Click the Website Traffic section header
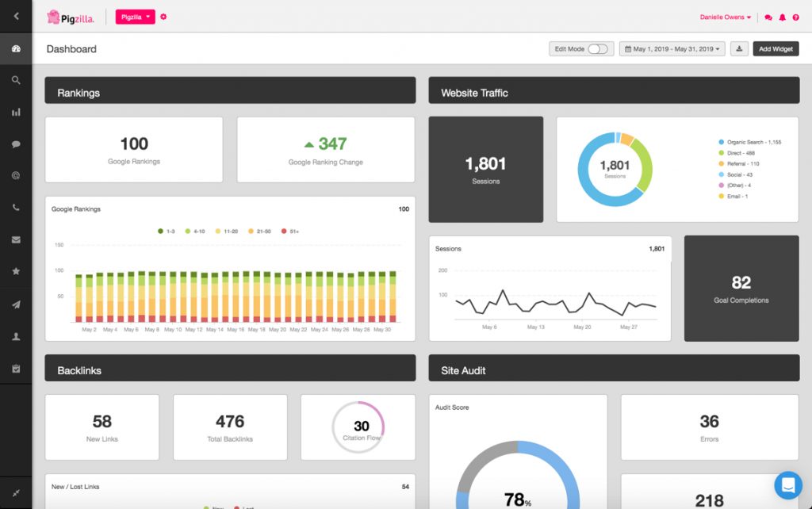Screen dimensions: 812x509 coord(614,90)
